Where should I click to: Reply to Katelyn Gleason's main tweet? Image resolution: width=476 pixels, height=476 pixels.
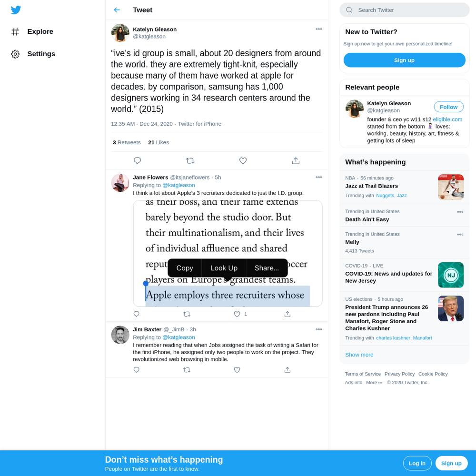137,160
